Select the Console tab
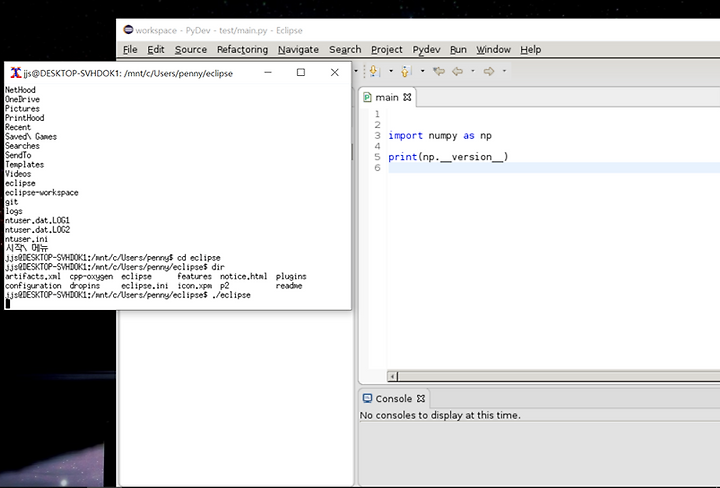720x488 pixels. tap(394, 398)
